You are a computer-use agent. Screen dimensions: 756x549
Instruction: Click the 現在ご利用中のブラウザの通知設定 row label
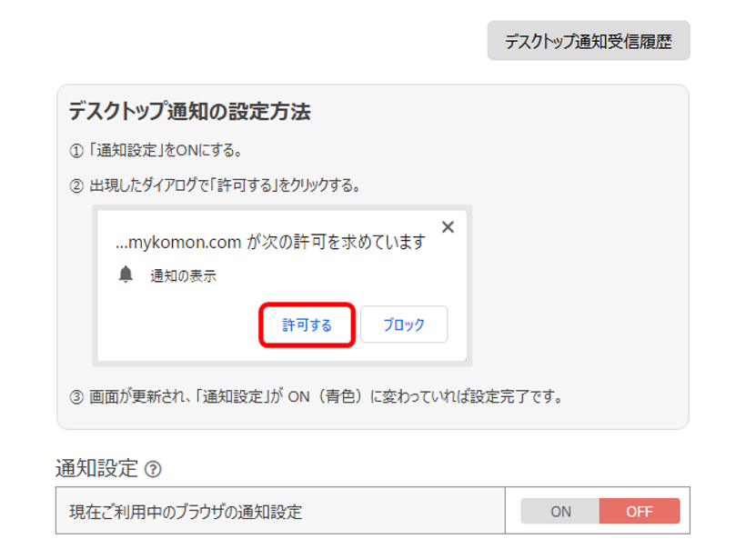tap(186, 512)
